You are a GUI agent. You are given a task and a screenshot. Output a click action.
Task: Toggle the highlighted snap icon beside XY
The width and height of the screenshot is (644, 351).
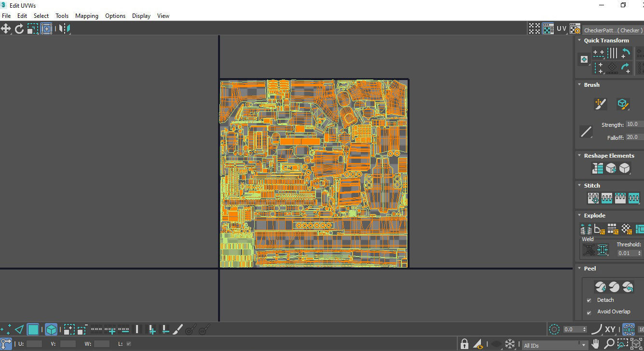click(628, 329)
